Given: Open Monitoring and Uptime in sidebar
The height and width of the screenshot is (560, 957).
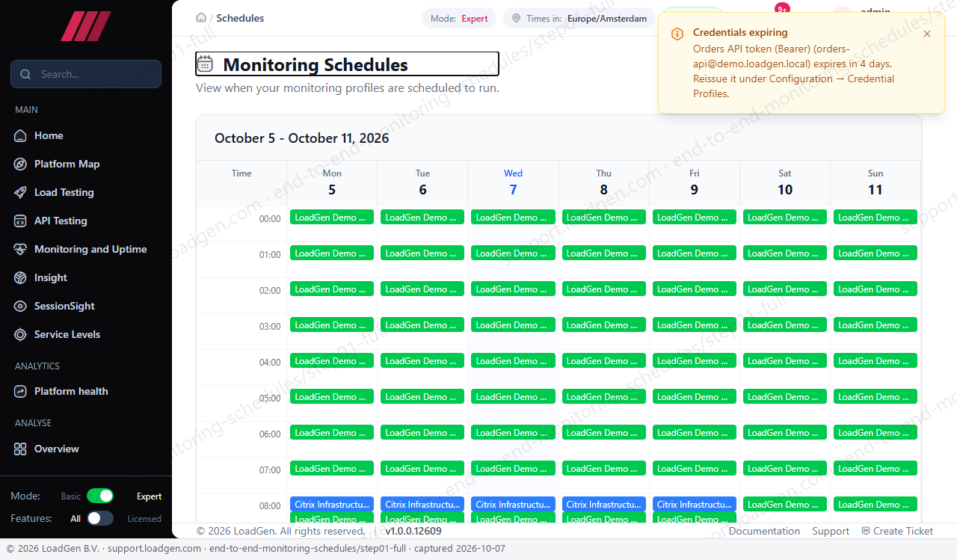Looking at the screenshot, I should (x=86, y=249).
